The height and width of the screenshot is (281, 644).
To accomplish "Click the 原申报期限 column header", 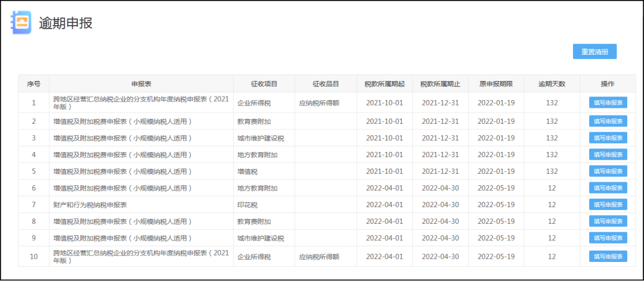I will (x=496, y=84).
